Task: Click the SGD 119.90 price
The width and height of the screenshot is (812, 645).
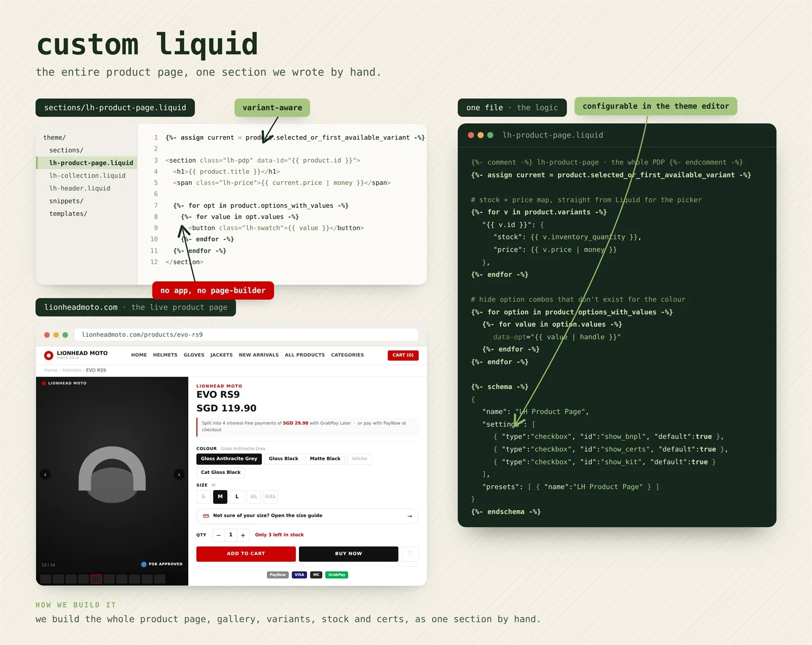Action: tap(226, 408)
